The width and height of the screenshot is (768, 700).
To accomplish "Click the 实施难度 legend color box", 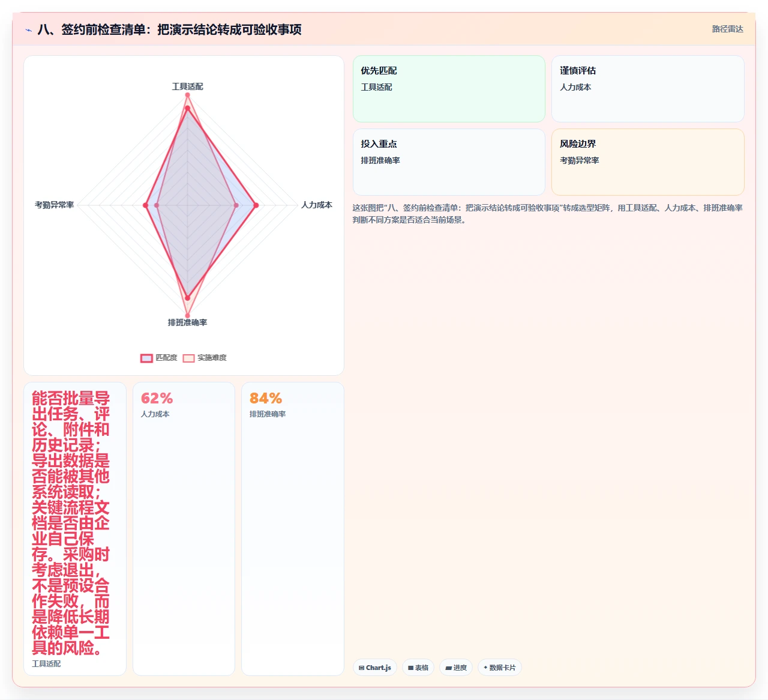I will (x=188, y=358).
